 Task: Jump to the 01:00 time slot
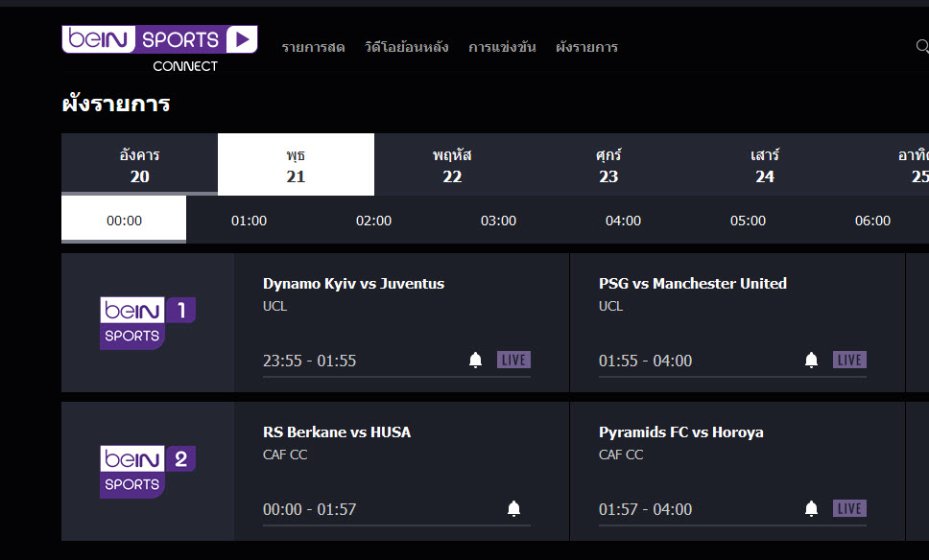click(249, 221)
